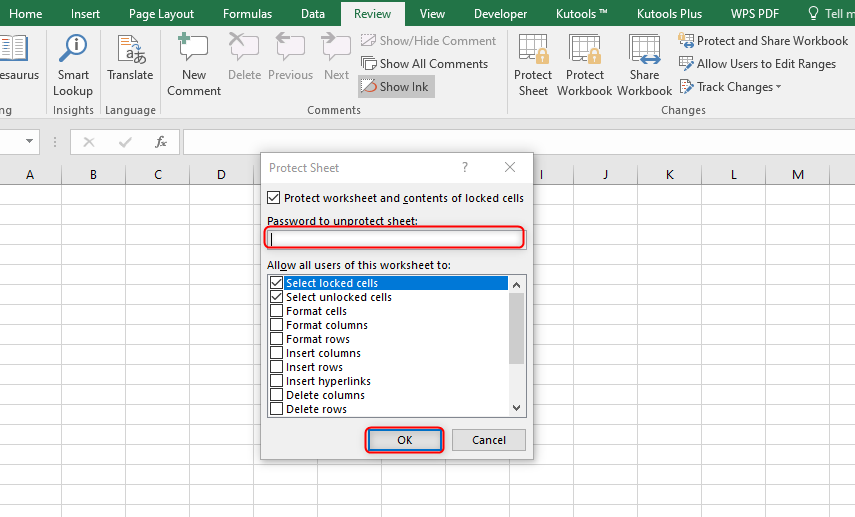Click the Tell me lightbulb icon
Viewport: 855px width, 517px height.
813,13
